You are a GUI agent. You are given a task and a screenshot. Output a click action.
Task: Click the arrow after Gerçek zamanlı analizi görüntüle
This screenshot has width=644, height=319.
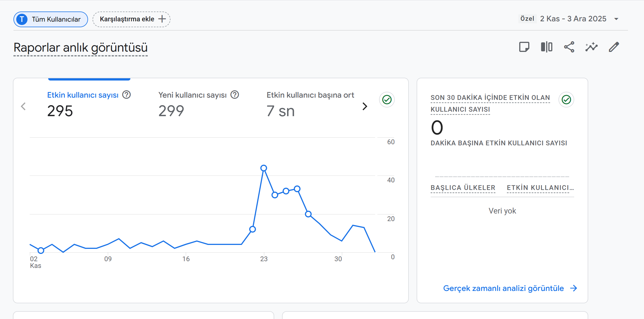click(x=574, y=288)
